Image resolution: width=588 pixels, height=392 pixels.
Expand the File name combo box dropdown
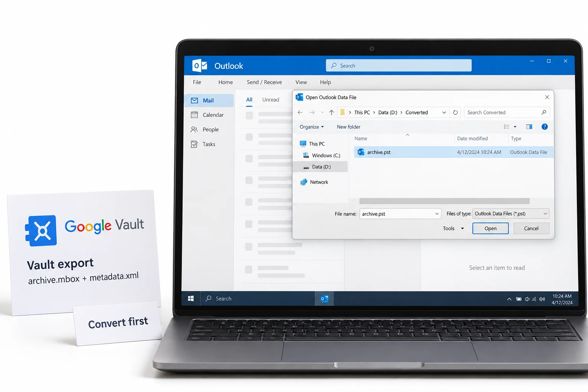437,214
